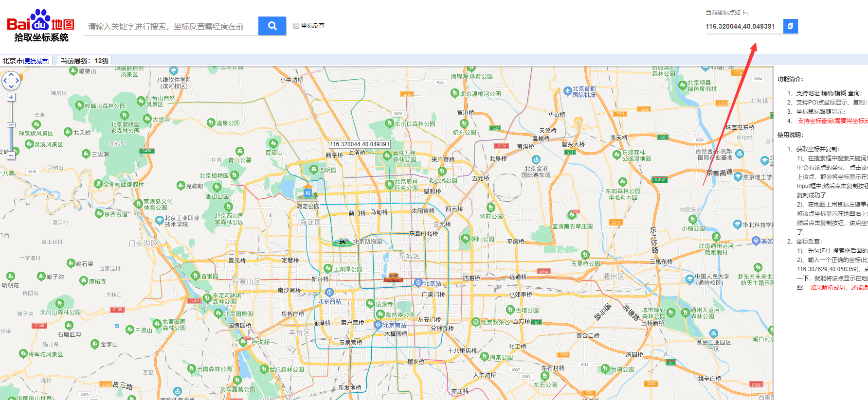Click the "东六环路" road label

[x=654, y=240]
